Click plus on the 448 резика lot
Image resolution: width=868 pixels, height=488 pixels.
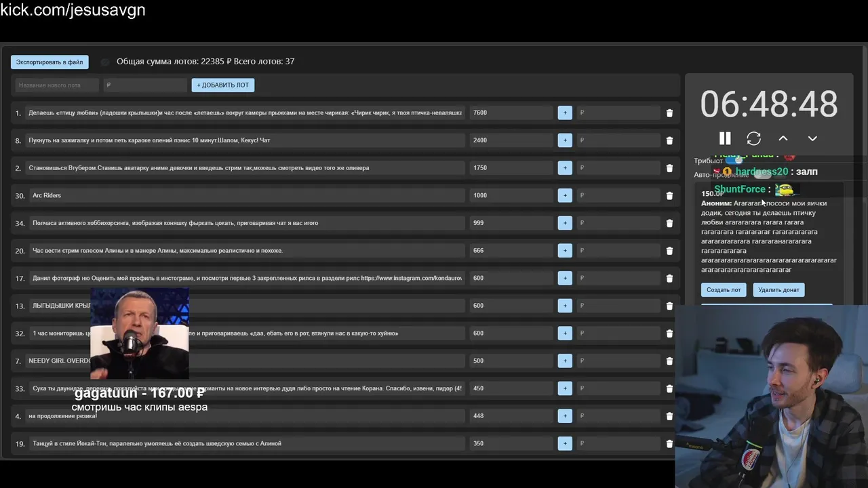point(565,415)
